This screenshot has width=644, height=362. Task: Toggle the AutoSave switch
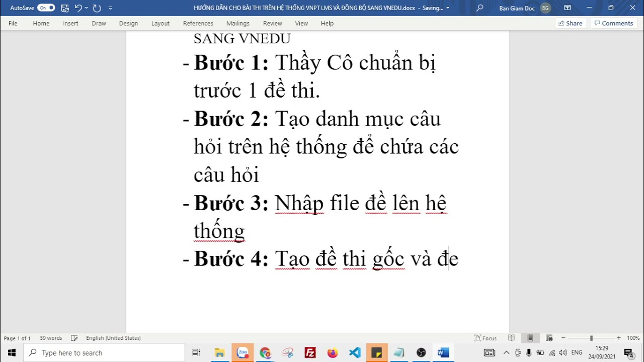(46, 8)
